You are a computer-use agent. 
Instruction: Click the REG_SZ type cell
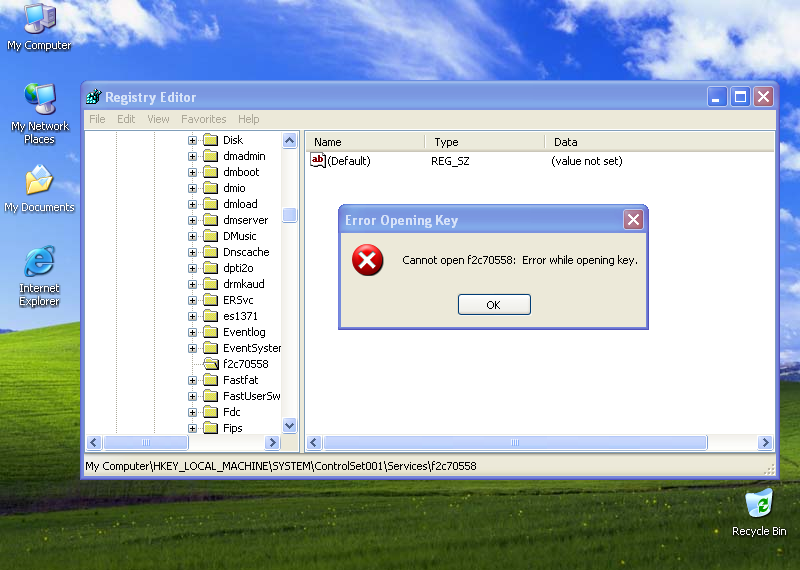[450, 161]
